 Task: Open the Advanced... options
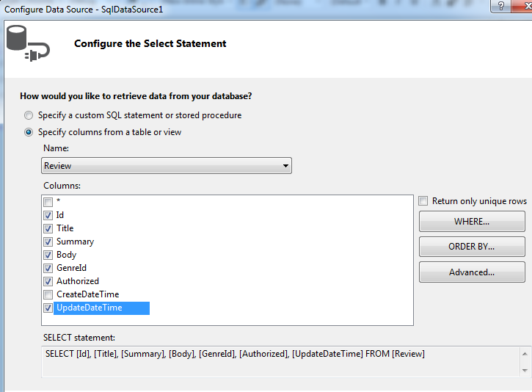[x=472, y=272]
